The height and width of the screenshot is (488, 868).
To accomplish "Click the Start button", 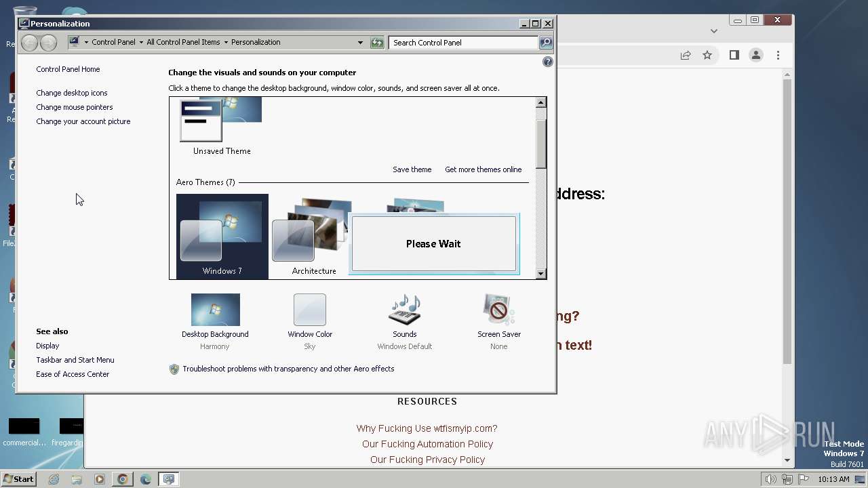I will (18, 479).
